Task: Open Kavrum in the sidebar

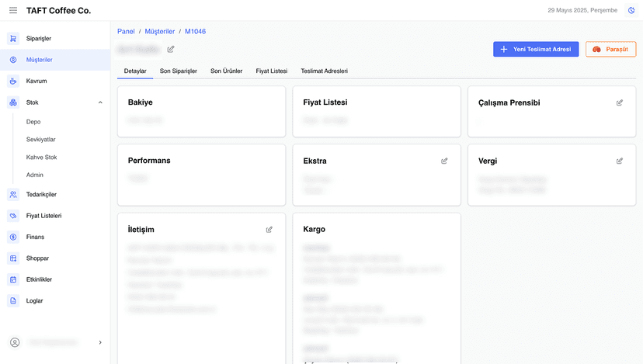Action: [55, 81]
